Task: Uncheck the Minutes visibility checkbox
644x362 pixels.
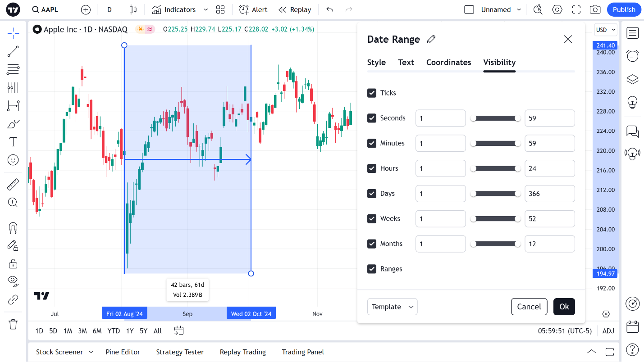Action: (372, 143)
